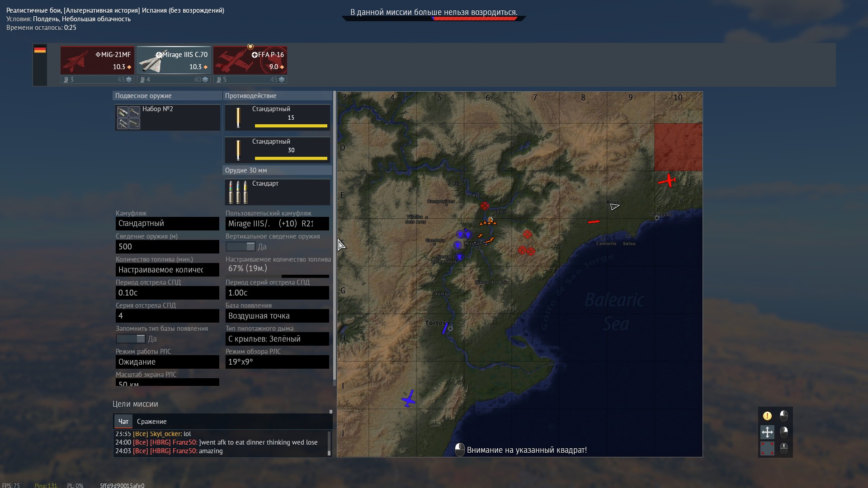Open weapon convergence 500 dropdown
Screen dimensions: 868x488
pyautogui.click(x=167, y=247)
